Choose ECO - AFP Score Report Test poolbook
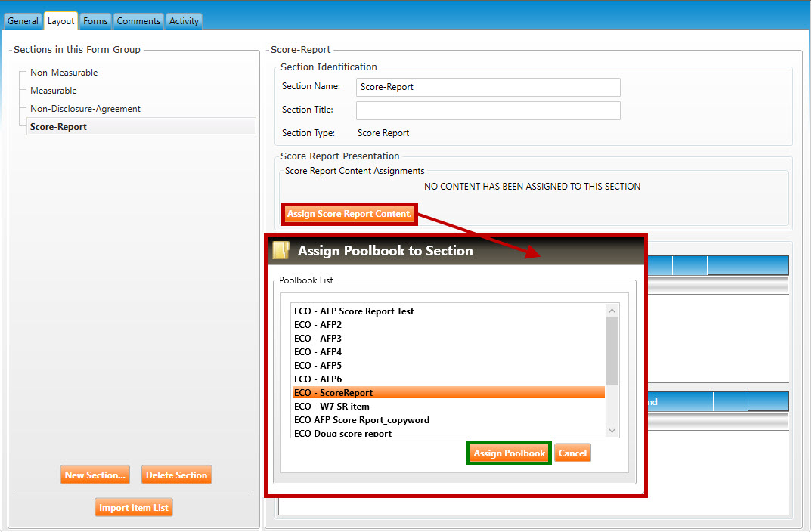Viewport: 812px width, 532px height. click(354, 311)
